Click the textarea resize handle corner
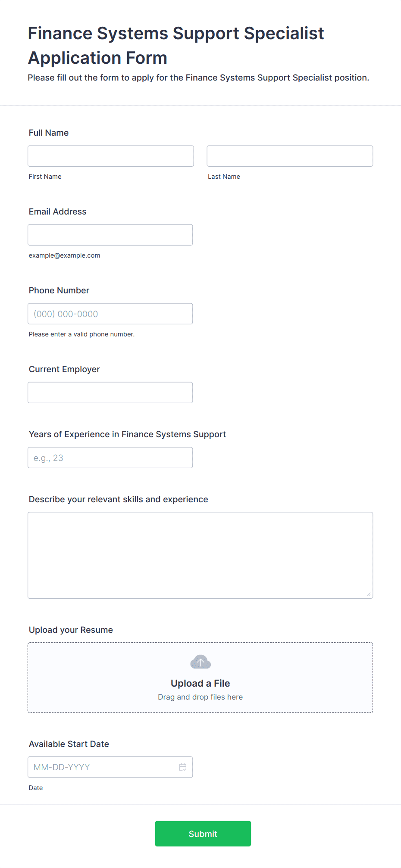This screenshot has height=868, width=401. pos(369,594)
